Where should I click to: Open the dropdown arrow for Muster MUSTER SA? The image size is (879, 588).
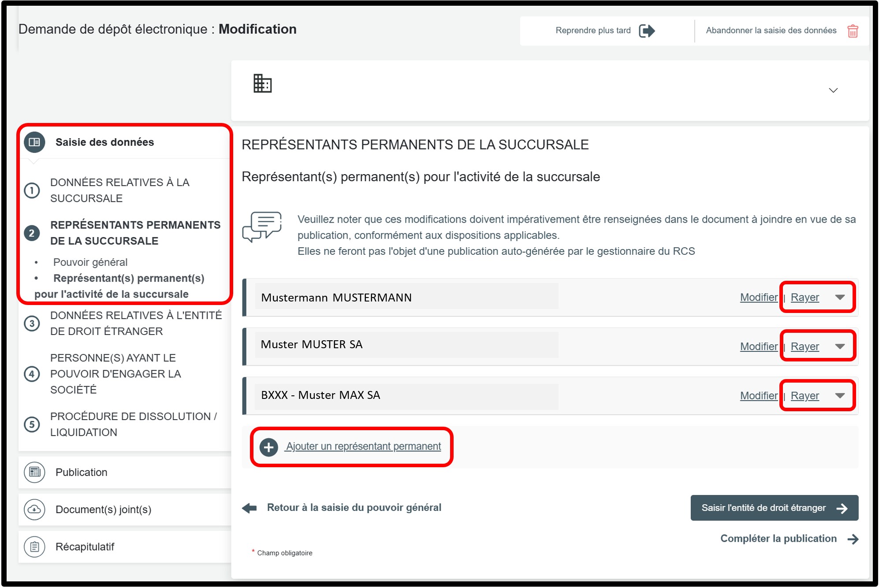click(840, 346)
